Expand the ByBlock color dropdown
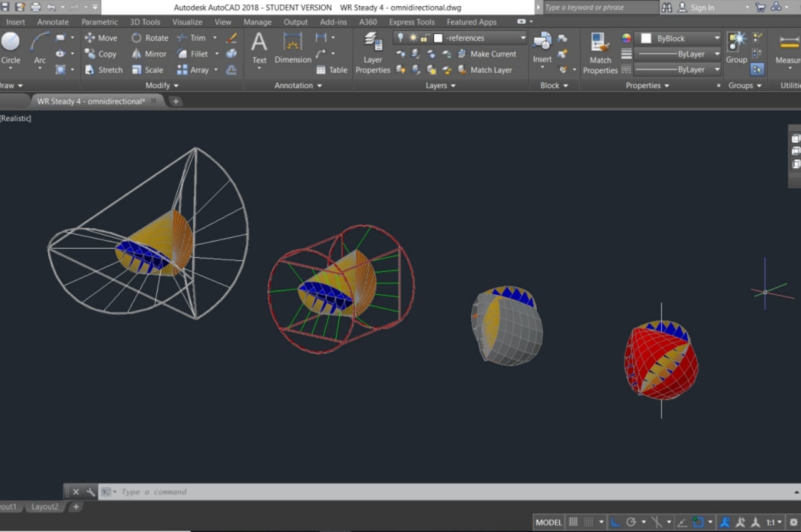 717,38
